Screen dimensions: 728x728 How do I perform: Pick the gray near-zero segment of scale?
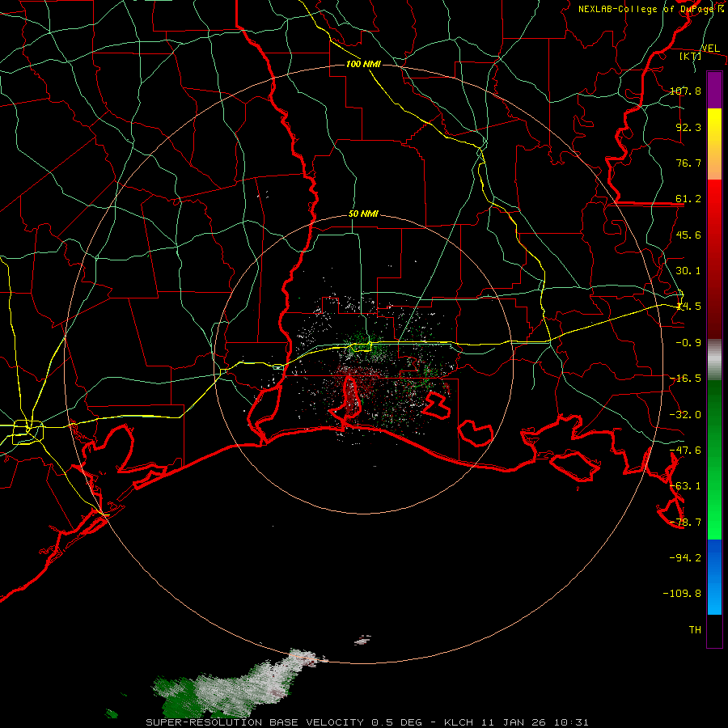(x=714, y=360)
